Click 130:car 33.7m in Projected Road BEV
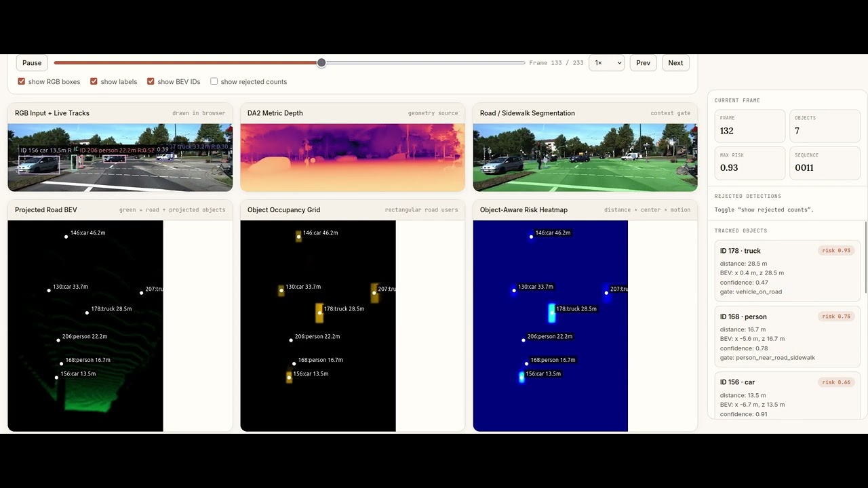 (x=70, y=287)
